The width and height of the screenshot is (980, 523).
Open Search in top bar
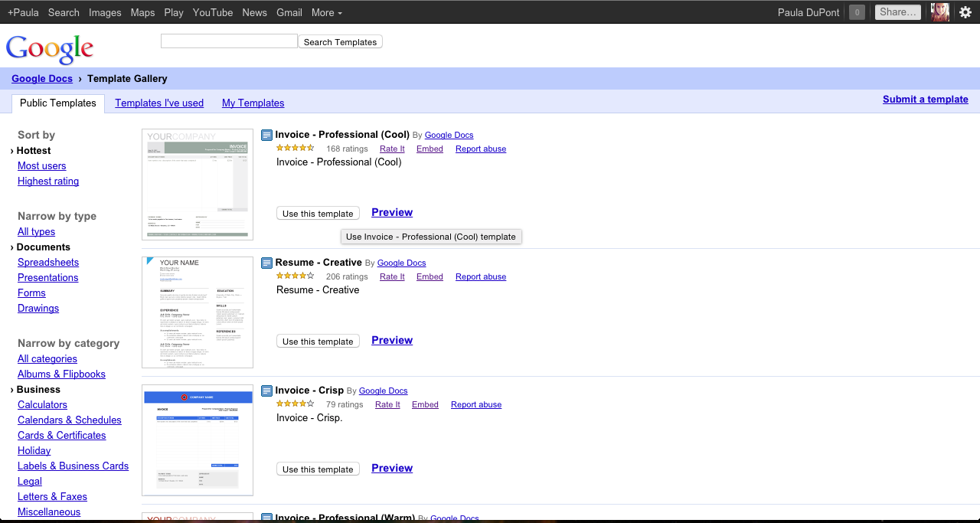[64, 12]
